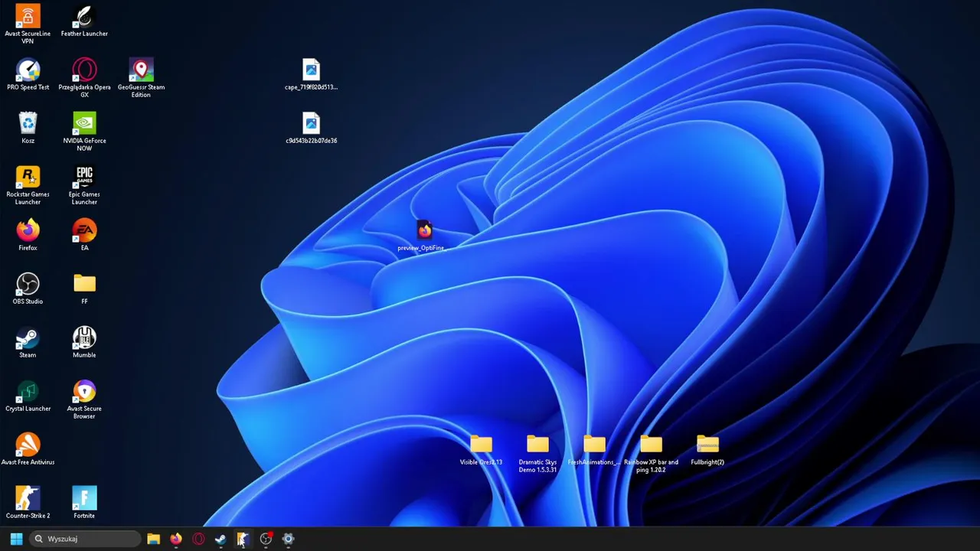Click the EA app desktop icon
980x551 pixels.
click(x=84, y=235)
